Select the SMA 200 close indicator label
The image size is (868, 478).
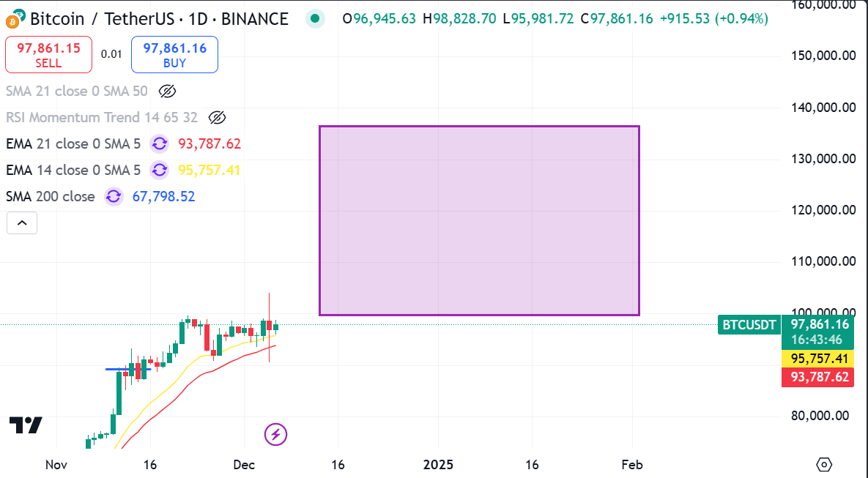click(51, 196)
